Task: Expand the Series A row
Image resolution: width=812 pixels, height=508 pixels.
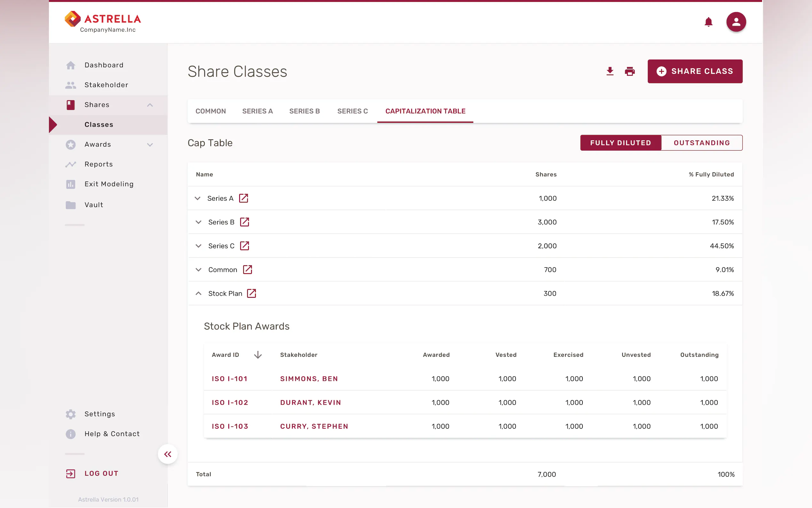Action: (x=197, y=198)
